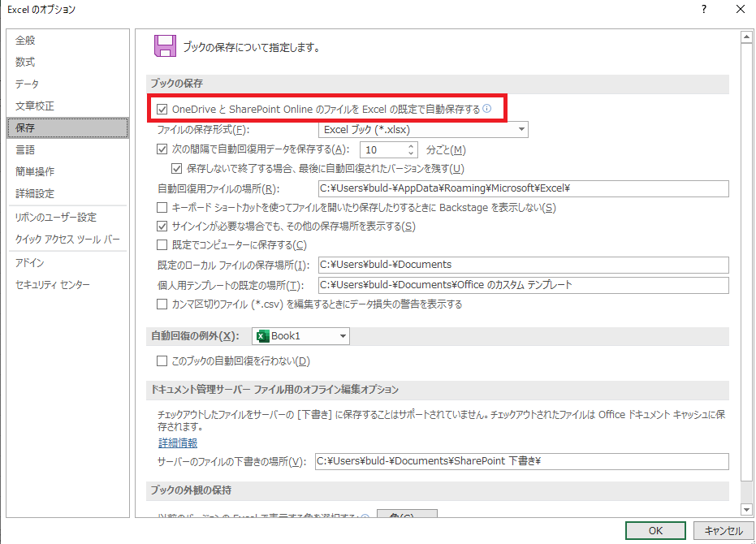The height and width of the screenshot is (544, 756).
Task: Select the 簡単操作 category
Action: tap(68, 171)
